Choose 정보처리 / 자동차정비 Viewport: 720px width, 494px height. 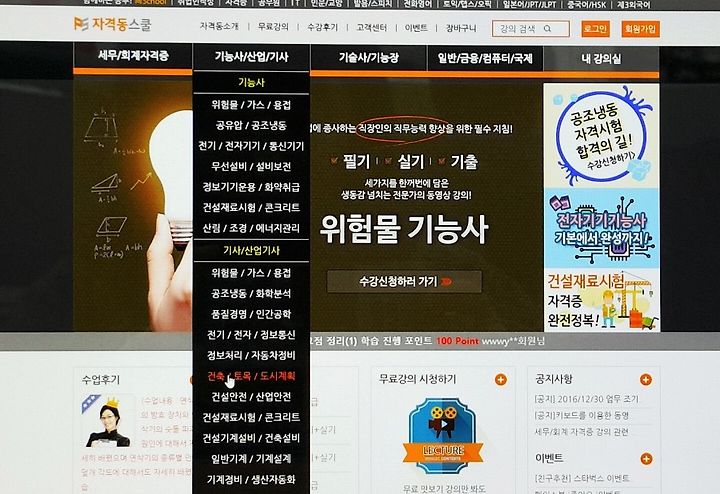251,355
